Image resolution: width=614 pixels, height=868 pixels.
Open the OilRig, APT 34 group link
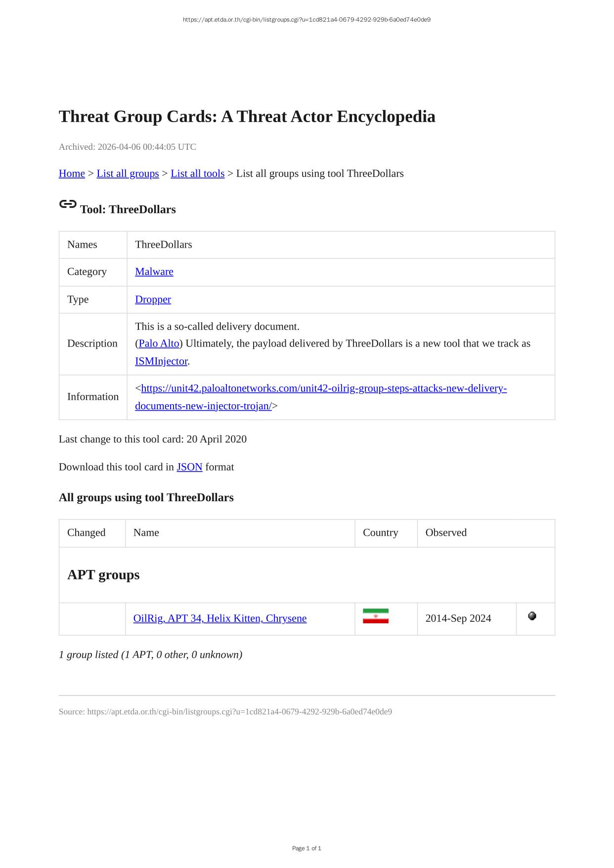(220, 618)
